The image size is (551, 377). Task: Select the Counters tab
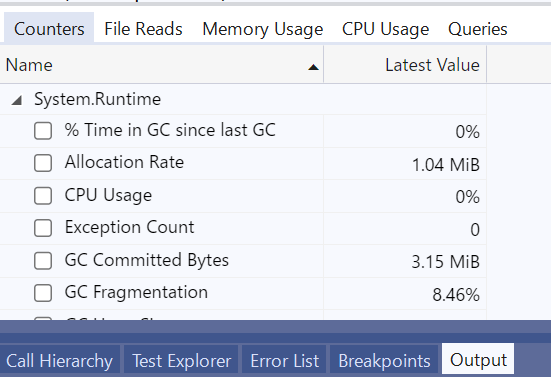click(x=49, y=29)
